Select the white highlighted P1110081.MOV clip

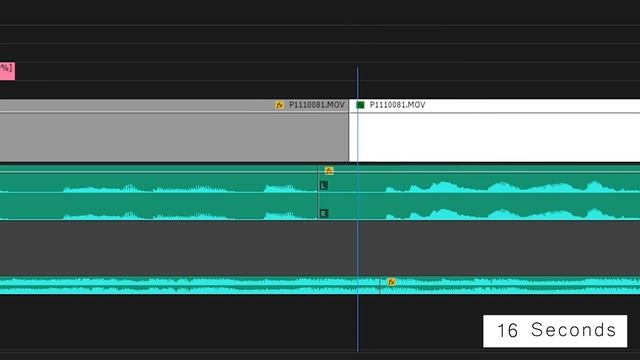(x=495, y=131)
